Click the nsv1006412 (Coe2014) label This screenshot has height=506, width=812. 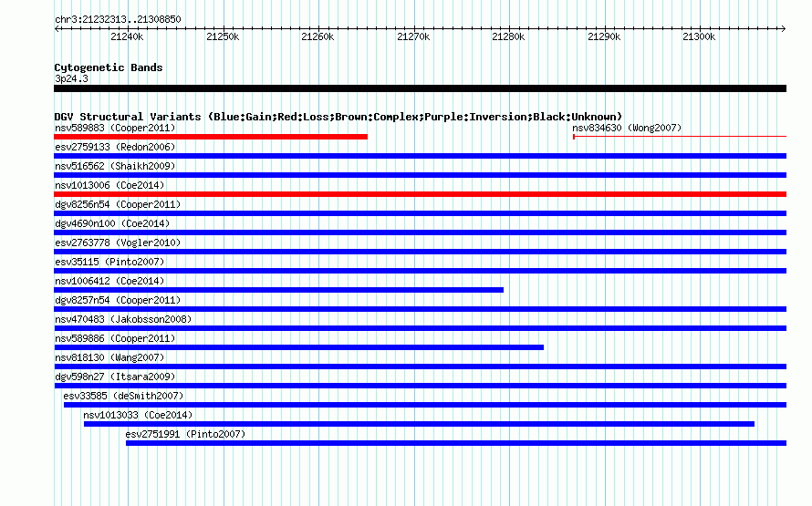(x=109, y=281)
